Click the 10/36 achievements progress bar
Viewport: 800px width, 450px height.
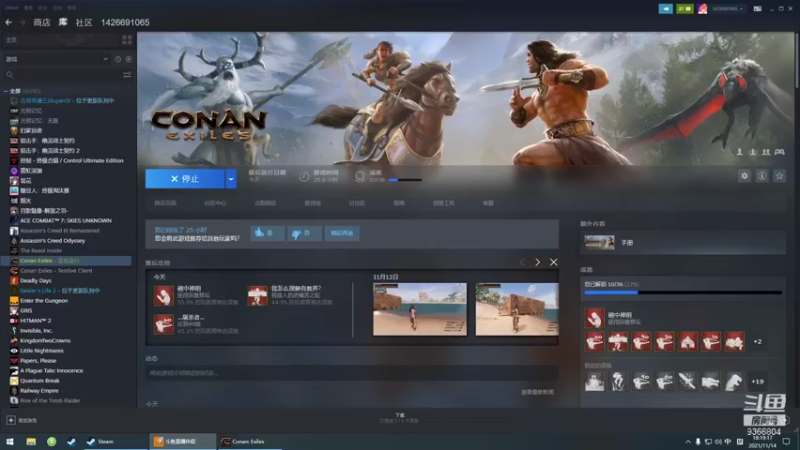point(683,292)
